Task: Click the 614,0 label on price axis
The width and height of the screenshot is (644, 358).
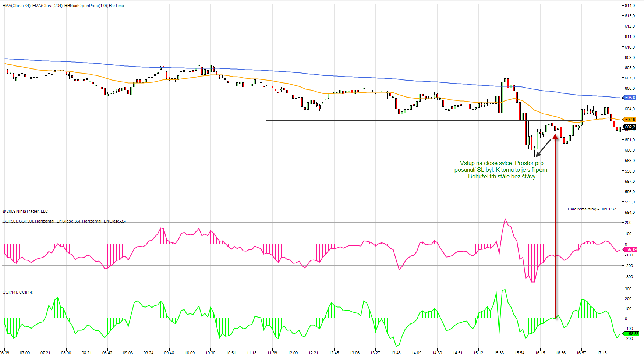Action: click(x=630, y=6)
